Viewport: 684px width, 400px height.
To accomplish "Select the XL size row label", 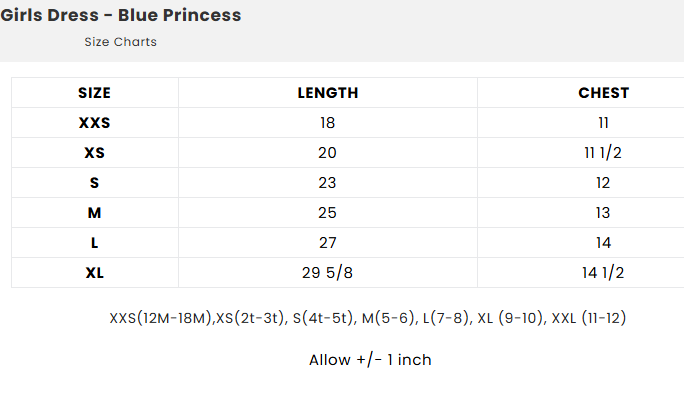I will click(95, 273).
